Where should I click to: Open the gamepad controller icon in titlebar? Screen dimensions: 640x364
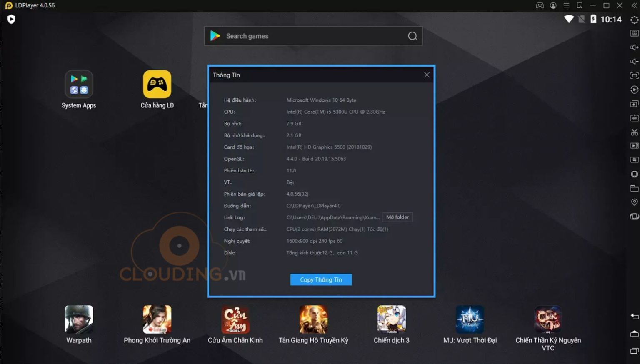pyautogui.click(x=540, y=5)
